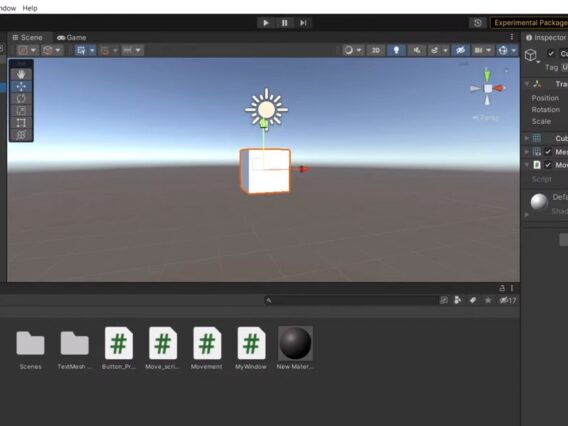Open the draw mode dropdown arrow

tap(359, 50)
